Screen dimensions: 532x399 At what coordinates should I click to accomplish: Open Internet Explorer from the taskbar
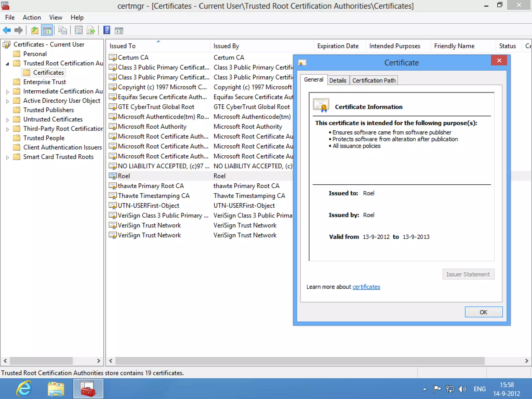24,389
